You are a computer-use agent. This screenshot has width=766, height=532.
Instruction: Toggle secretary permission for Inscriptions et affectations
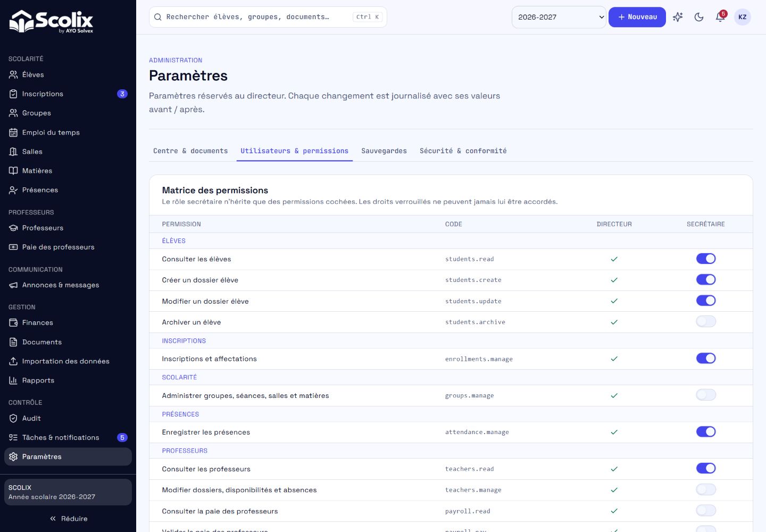tap(706, 358)
